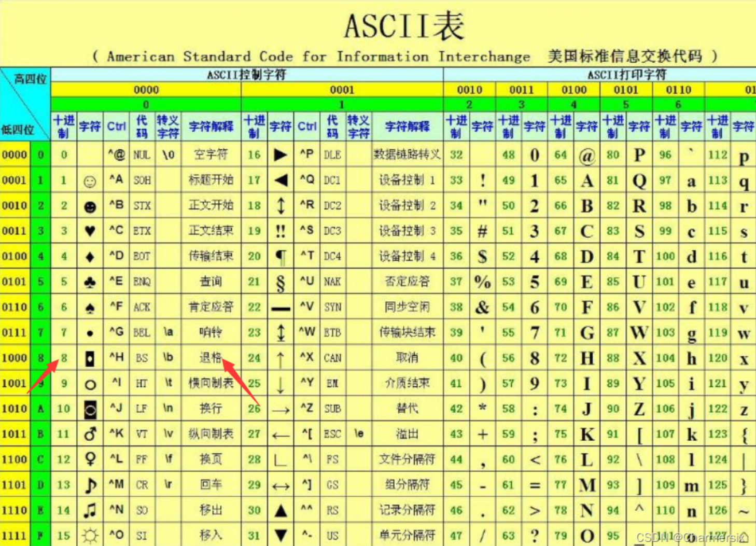Click the "%" character cell
This screenshot has height=546, width=756.
pos(482,282)
